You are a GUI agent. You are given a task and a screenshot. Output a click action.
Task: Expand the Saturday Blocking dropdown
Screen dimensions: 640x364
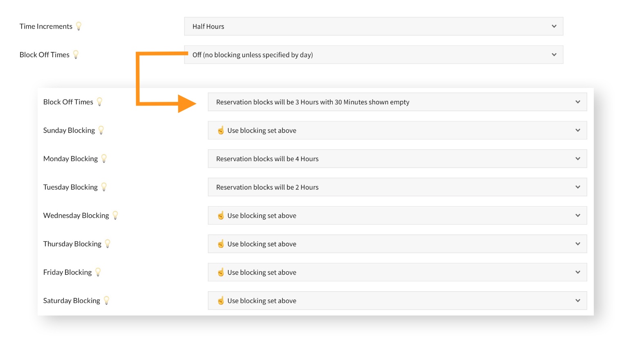click(397, 301)
